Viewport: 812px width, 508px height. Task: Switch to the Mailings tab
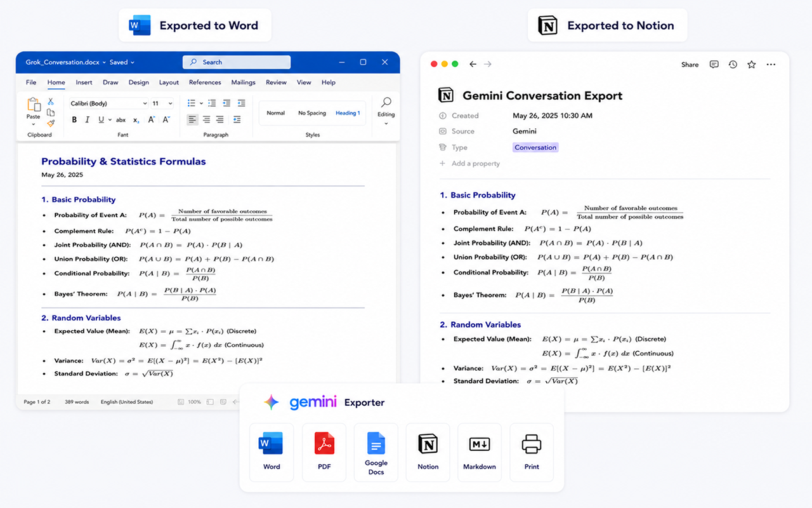(x=243, y=83)
